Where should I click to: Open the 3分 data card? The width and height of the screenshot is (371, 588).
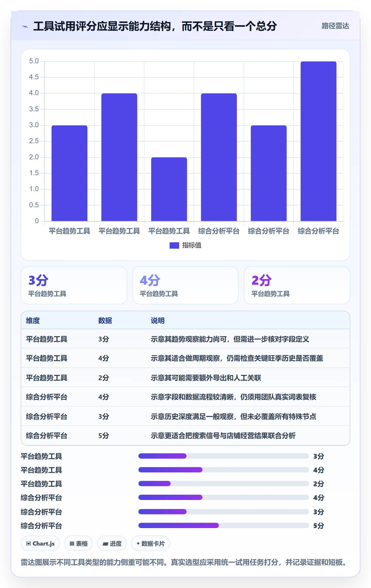click(x=74, y=285)
